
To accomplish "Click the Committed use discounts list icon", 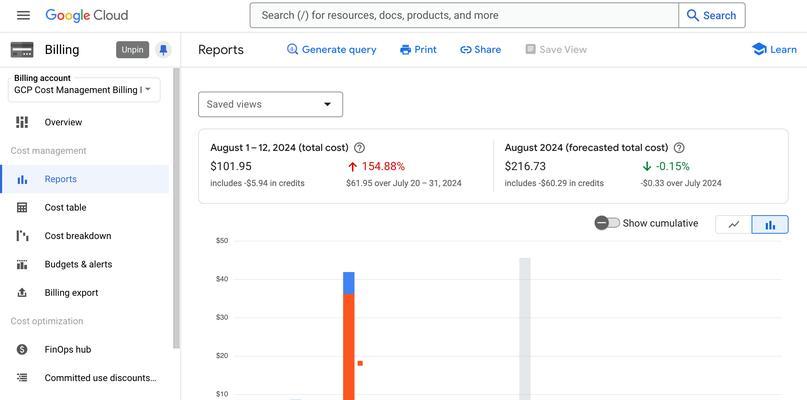I will coord(22,378).
